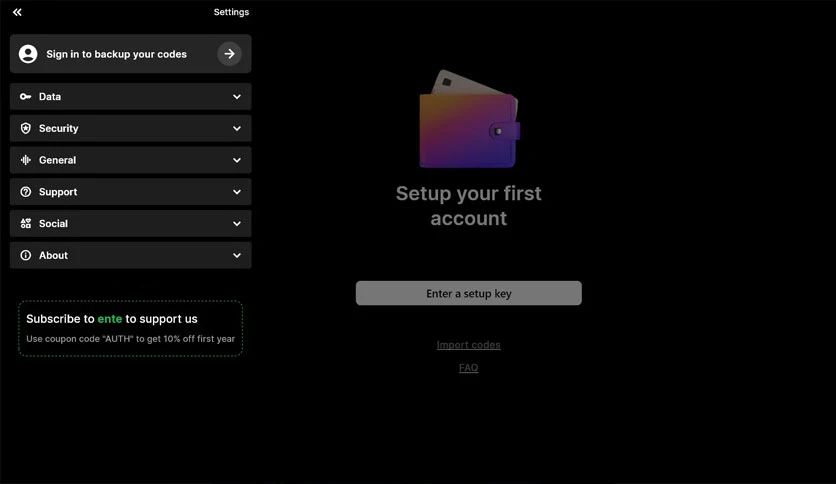Click Sign in to backup your codes

pyautogui.click(x=131, y=54)
